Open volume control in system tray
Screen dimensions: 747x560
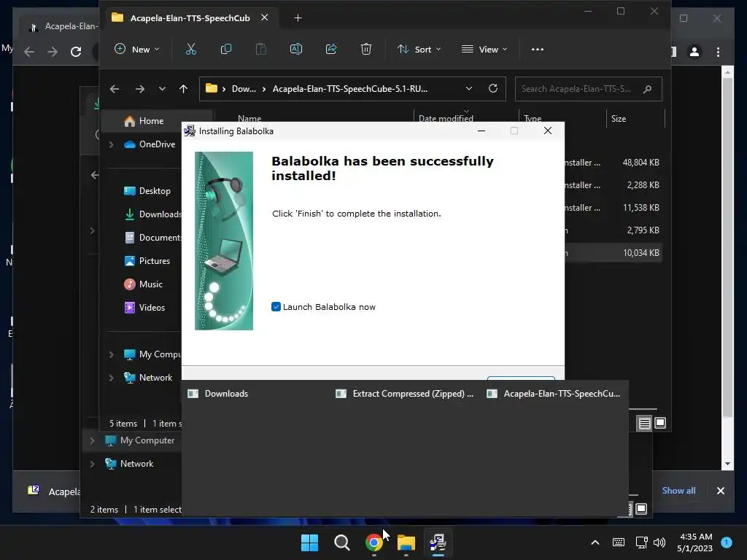(659, 542)
